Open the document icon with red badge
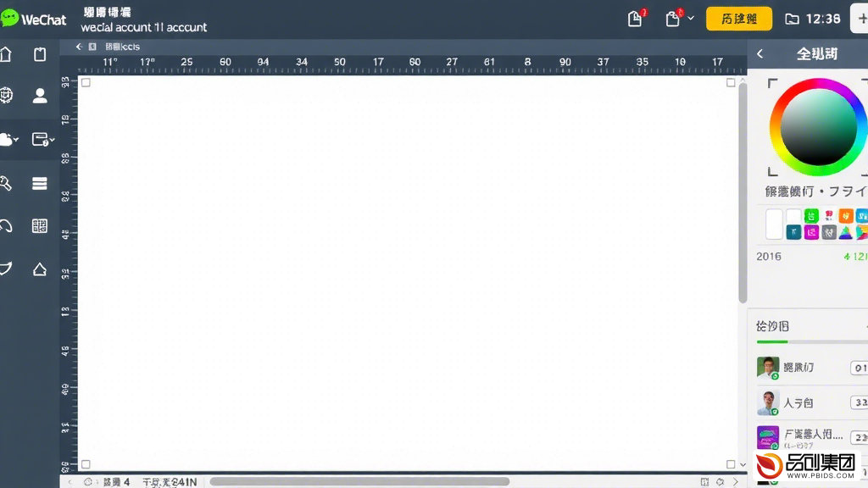 click(x=636, y=19)
